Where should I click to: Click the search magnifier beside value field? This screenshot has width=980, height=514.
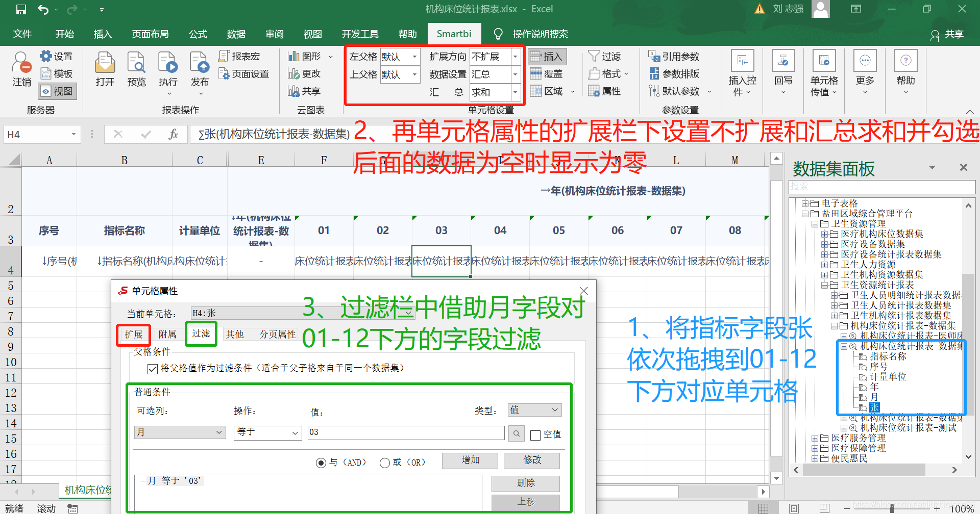(x=517, y=433)
